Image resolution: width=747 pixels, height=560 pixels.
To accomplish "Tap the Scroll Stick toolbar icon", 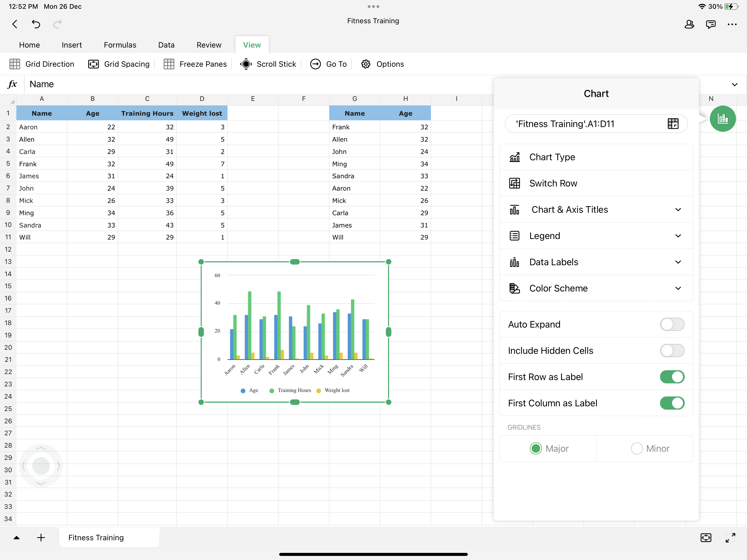I will click(246, 64).
